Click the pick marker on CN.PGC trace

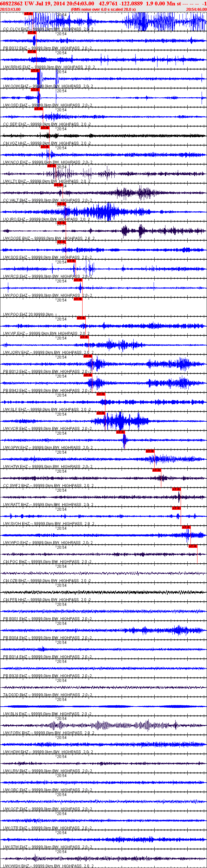click(192, 546)
